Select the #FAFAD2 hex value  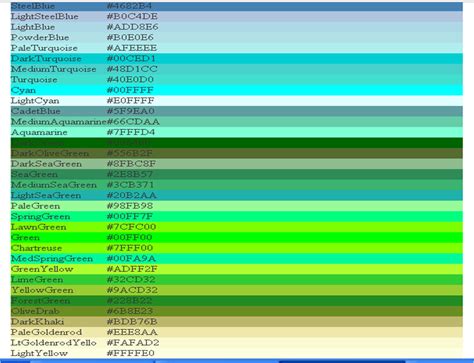133,343
